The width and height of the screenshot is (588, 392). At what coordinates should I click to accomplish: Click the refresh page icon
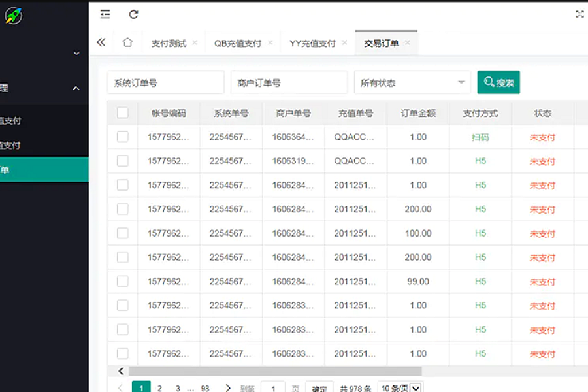click(x=133, y=14)
